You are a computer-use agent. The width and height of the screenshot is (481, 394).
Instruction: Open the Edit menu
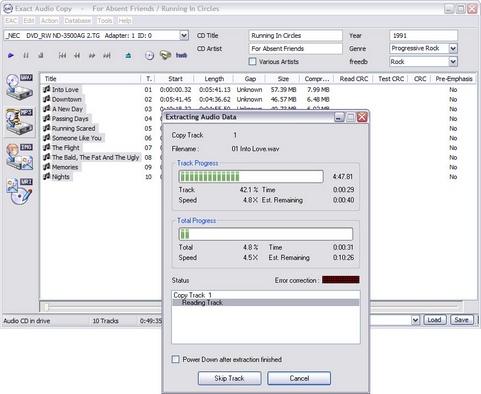coord(29,21)
